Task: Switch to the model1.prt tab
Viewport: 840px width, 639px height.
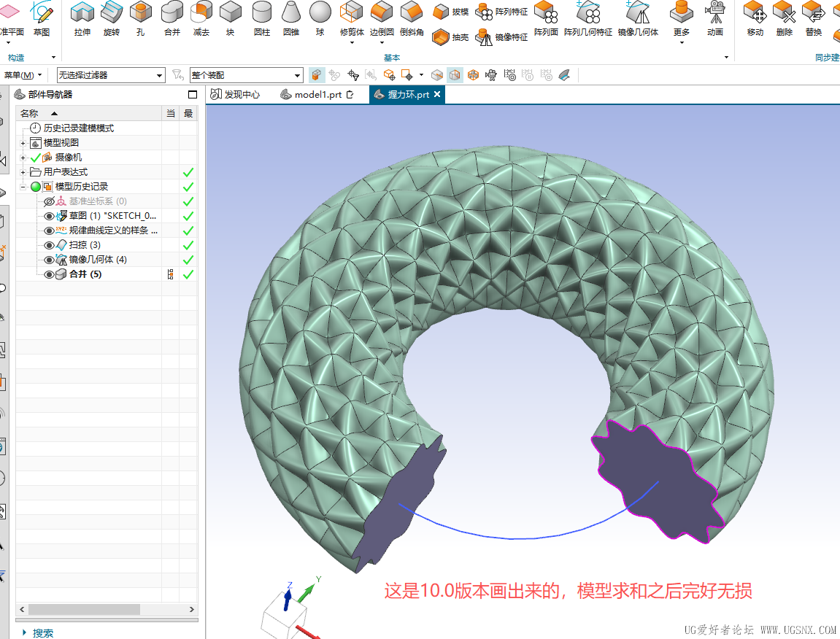Action: [317, 95]
